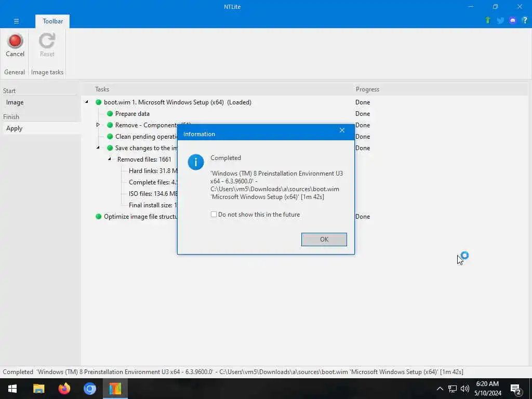
Task: Click green dot beside Remove - Components
Action: coord(110,125)
